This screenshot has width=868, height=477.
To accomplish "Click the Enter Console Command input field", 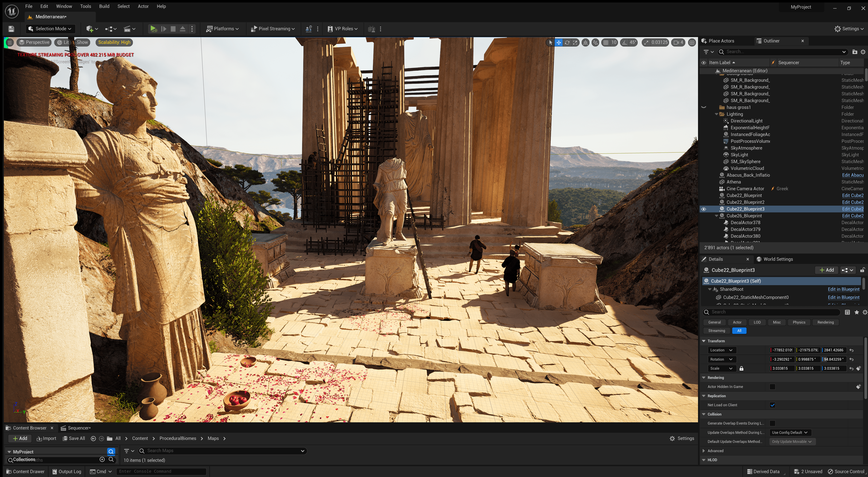I will pyautogui.click(x=161, y=471).
